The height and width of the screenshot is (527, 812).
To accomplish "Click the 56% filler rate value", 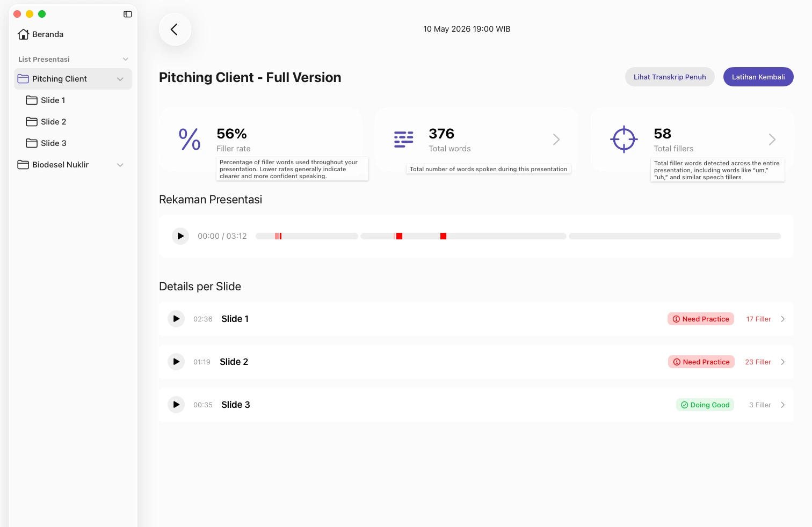I will (231, 134).
